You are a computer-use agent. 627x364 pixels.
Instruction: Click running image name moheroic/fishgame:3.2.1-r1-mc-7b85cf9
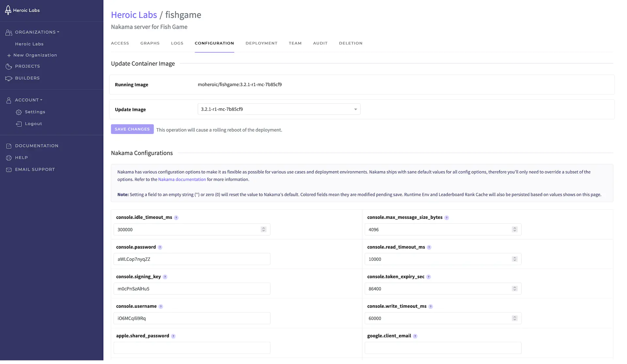pyautogui.click(x=240, y=85)
